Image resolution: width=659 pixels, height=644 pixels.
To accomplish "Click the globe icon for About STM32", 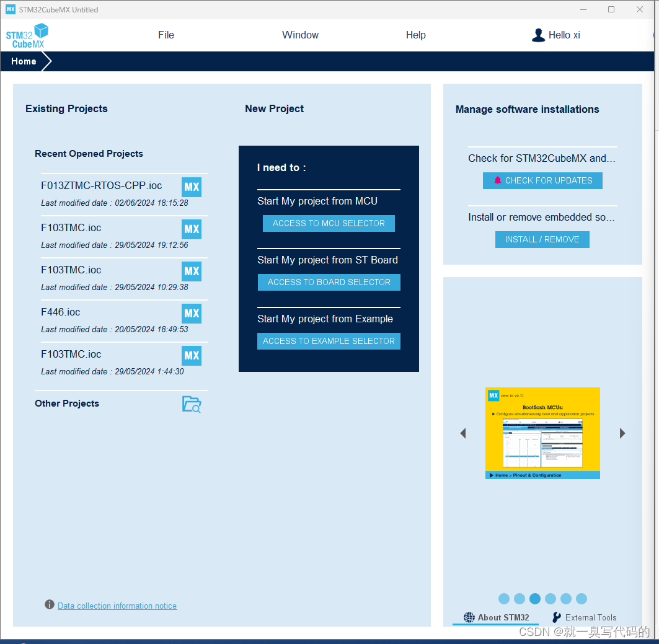I will click(469, 617).
